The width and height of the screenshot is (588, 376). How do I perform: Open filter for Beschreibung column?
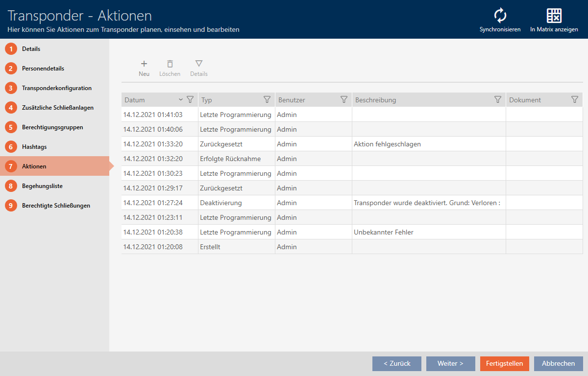(498, 99)
